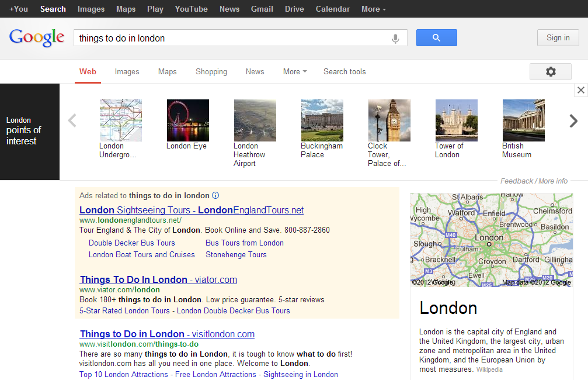Click the Sign in button

pyautogui.click(x=558, y=37)
